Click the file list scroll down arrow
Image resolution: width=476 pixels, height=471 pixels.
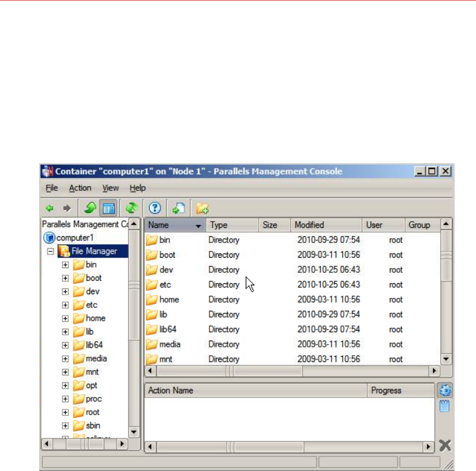(x=446, y=359)
